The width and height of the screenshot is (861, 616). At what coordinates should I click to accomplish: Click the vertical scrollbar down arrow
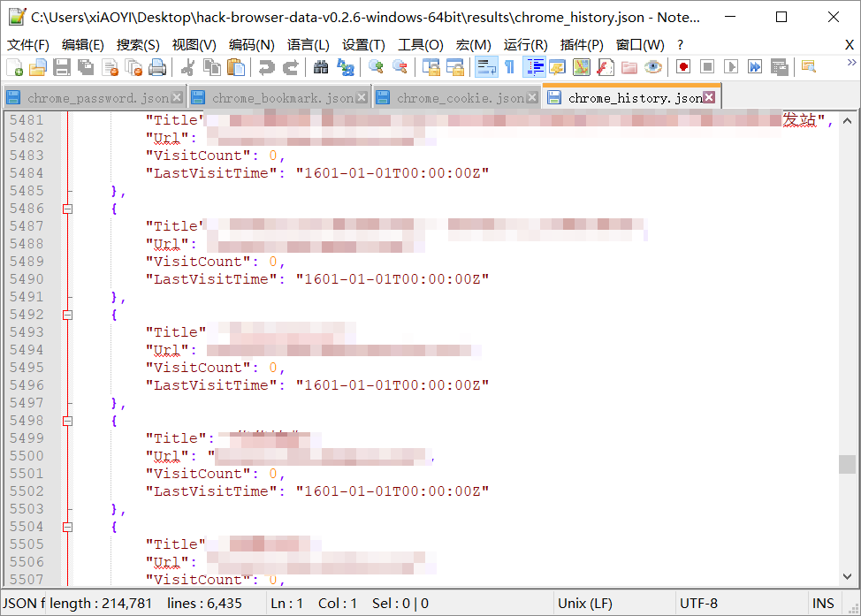847,576
